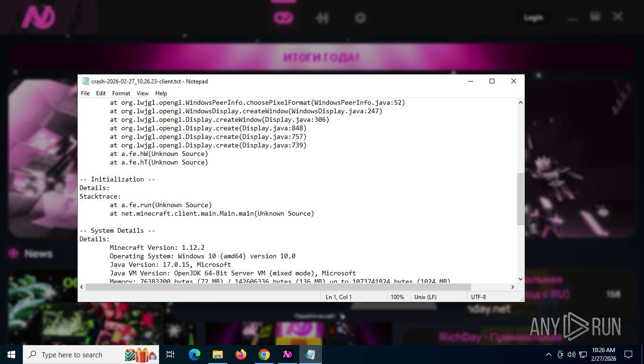Open network settings tray icon
Image resolution: width=644 pixels, height=364 pixels.
pos(582,355)
